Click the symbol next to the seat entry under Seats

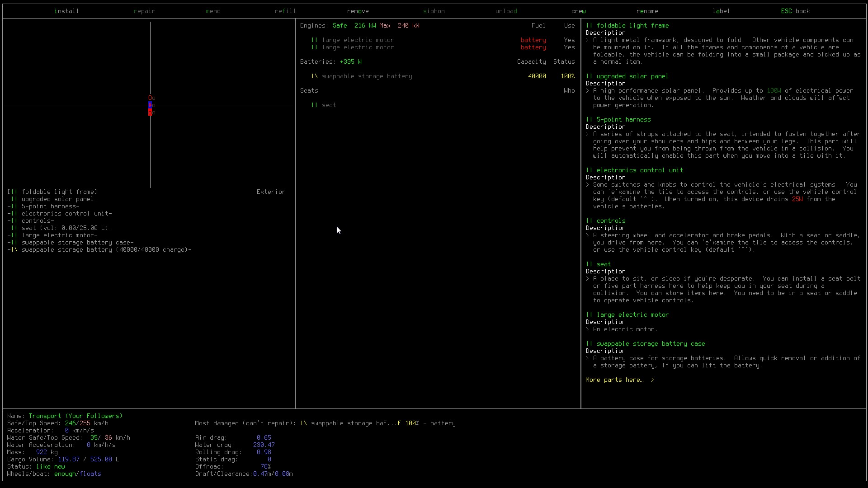pyautogui.click(x=314, y=105)
